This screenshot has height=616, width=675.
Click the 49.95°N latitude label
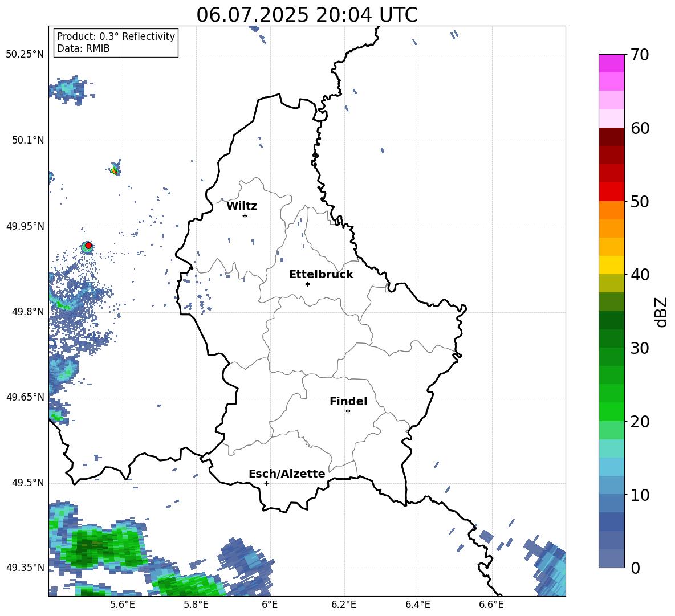click(25, 226)
